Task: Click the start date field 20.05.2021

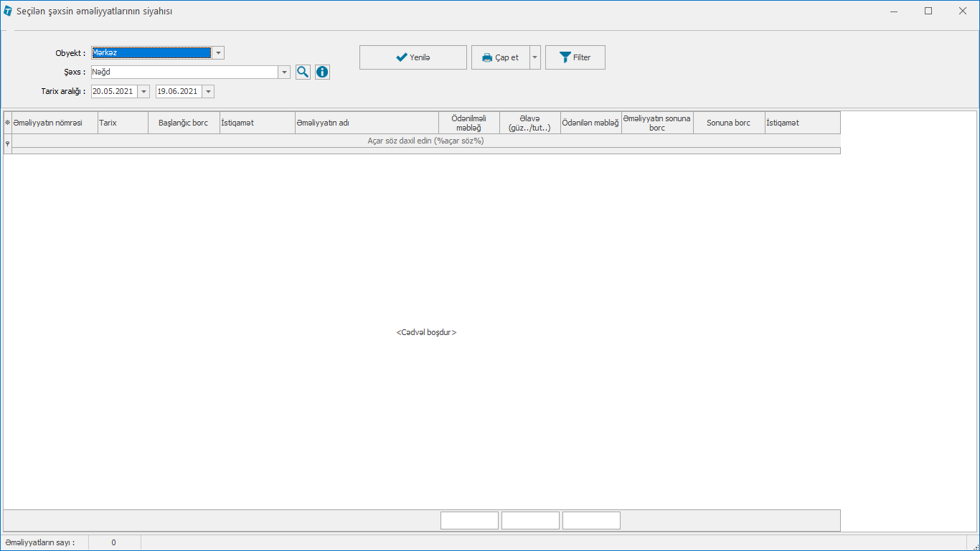Action: (x=113, y=91)
